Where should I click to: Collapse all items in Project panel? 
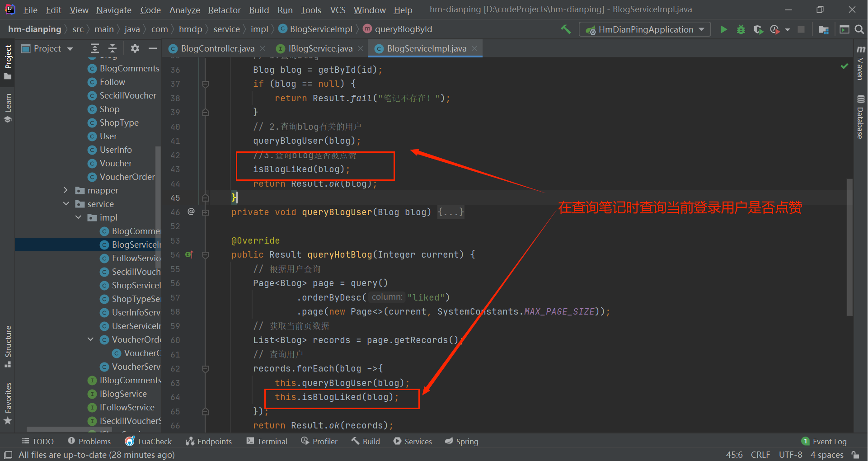click(x=113, y=48)
